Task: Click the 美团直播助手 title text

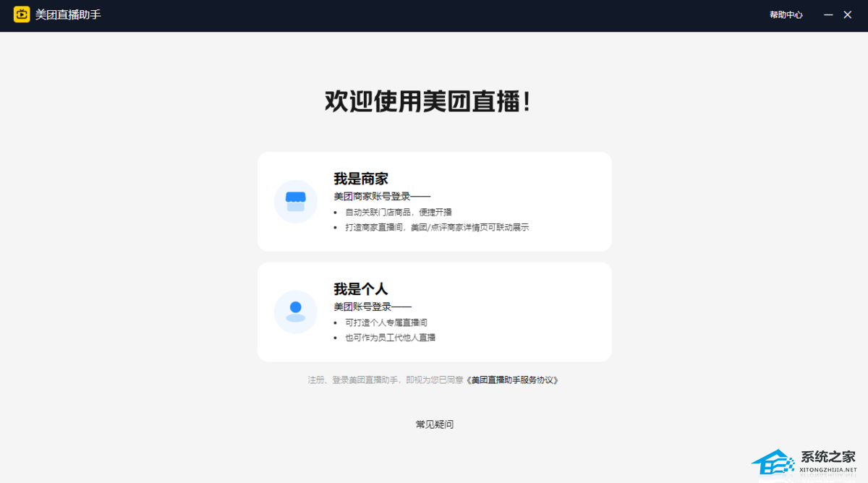Action: click(x=68, y=14)
